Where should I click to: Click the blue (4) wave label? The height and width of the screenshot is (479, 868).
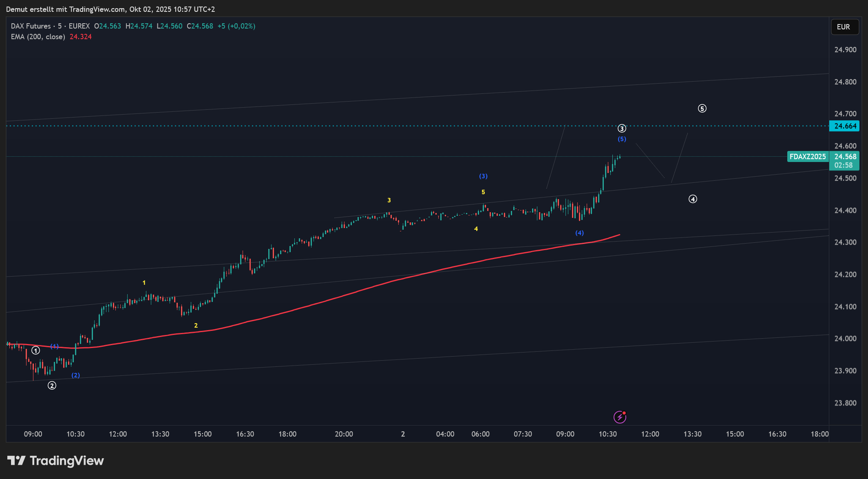tap(579, 233)
